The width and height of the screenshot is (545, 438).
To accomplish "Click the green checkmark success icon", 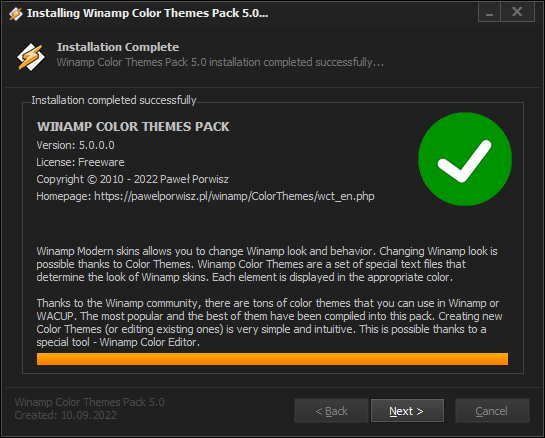I will click(465, 159).
